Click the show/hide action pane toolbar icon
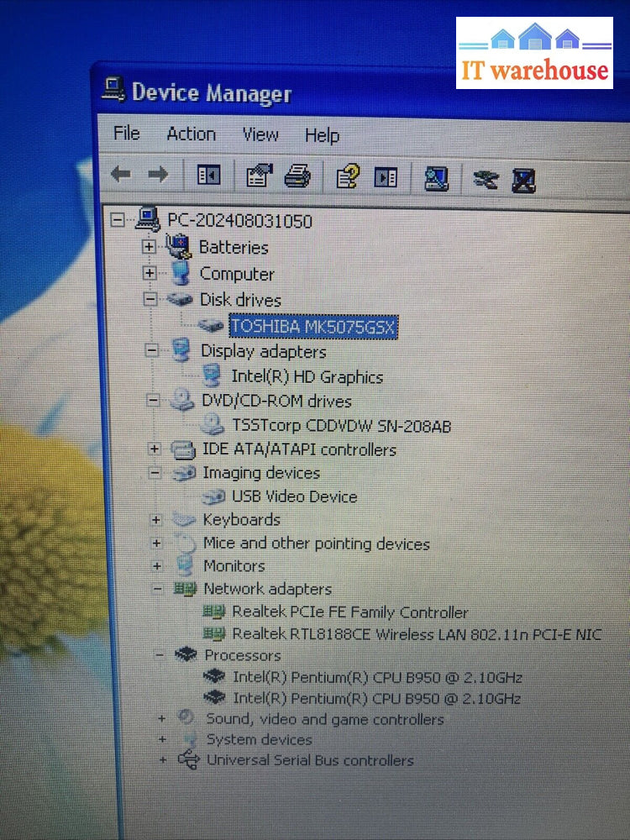 (x=386, y=178)
